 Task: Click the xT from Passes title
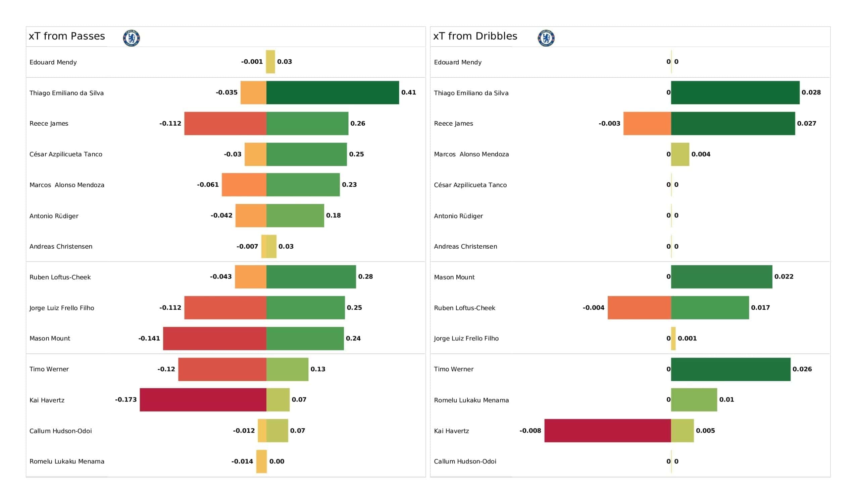click(67, 36)
